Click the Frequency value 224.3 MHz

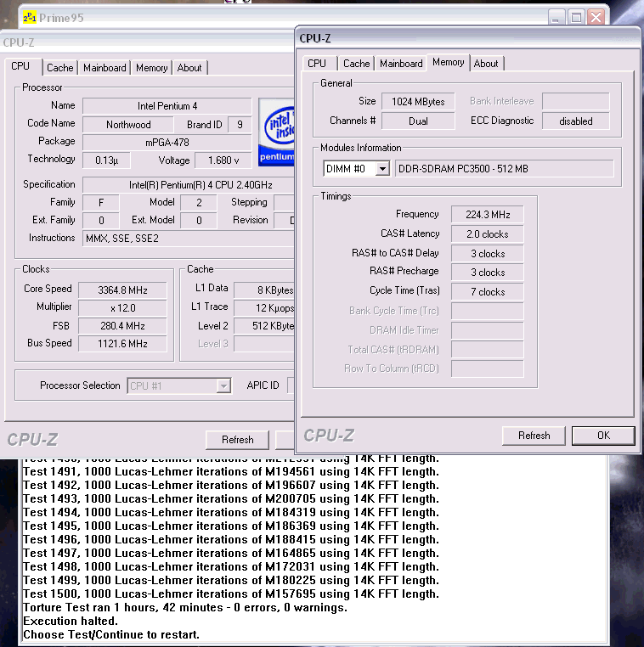point(488,215)
